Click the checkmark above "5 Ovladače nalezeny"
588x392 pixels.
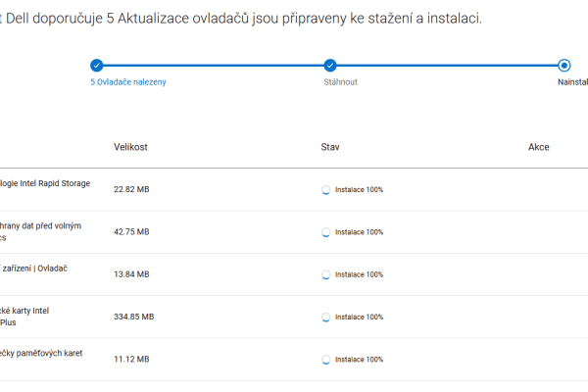[96, 66]
